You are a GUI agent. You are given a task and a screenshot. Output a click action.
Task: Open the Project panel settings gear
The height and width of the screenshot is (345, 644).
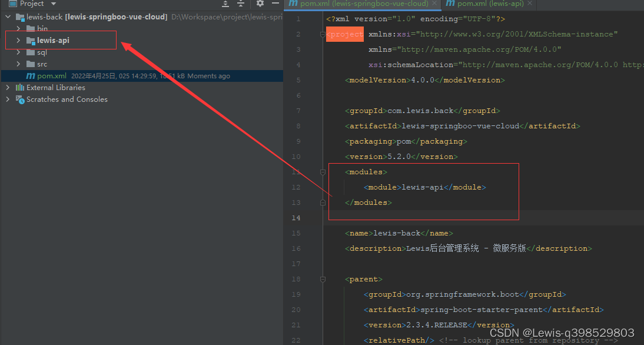tap(260, 4)
